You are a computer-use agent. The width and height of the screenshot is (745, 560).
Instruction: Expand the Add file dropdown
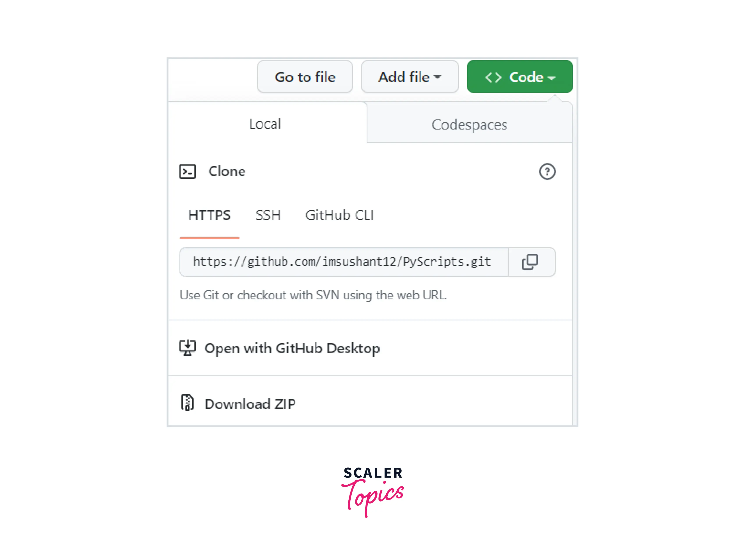click(410, 77)
